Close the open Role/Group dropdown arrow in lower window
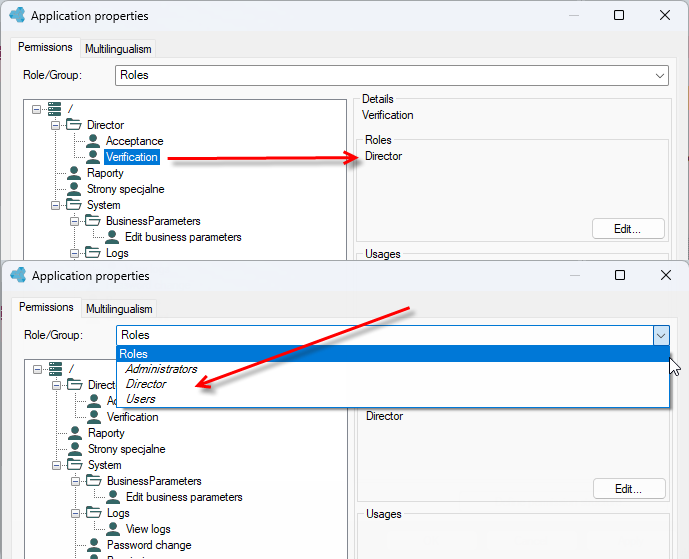689x559 pixels. coord(661,336)
